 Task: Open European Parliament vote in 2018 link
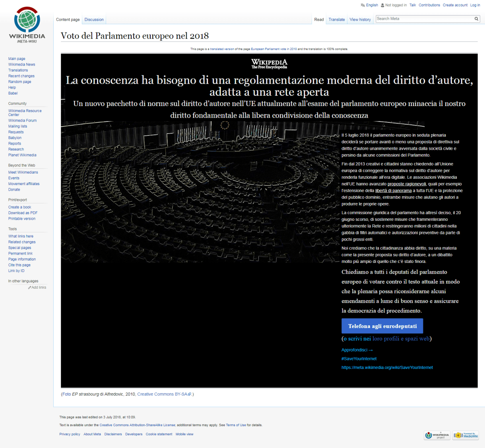pos(274,49)
